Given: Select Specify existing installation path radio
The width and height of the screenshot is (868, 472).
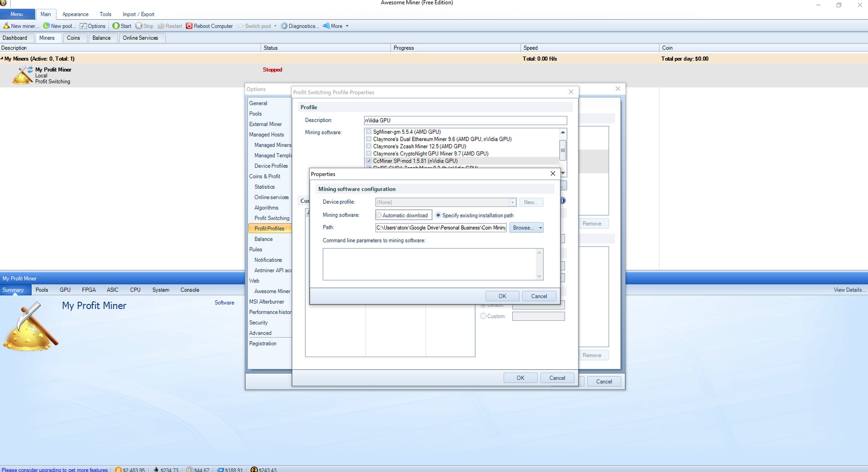Looking at the screenshot, I should (x=438, y=215).
